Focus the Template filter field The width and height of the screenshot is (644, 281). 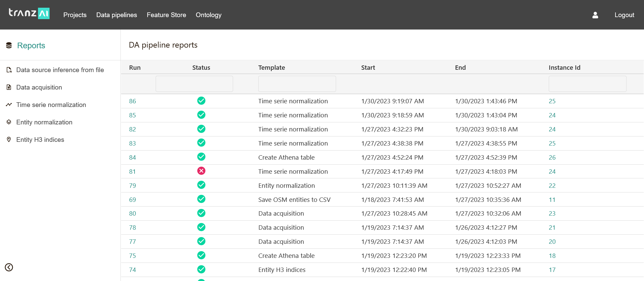297,84
